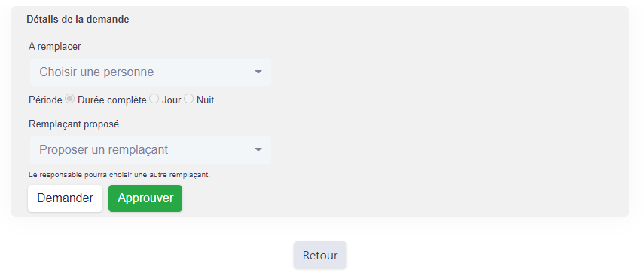Click the "Remplaçant proposé" field label
The height and width of the screenshot is (276, 644).
(x=74, y=124)
